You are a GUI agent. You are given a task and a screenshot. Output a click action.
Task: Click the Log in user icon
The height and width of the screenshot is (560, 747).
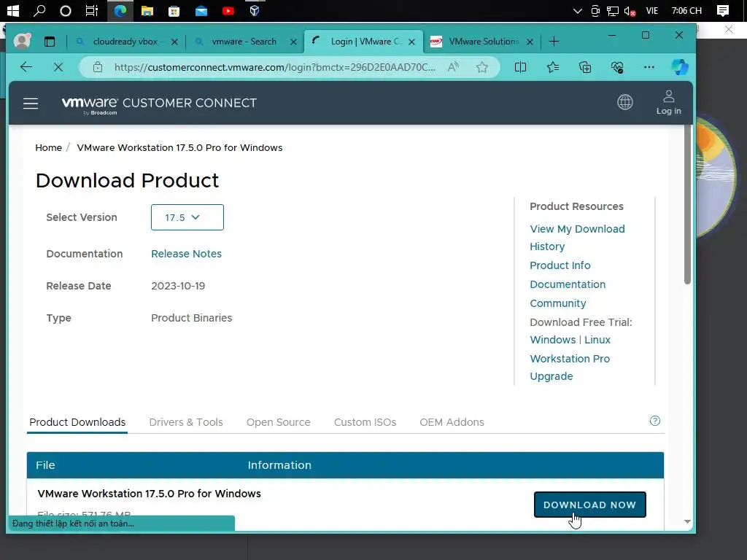668,102
